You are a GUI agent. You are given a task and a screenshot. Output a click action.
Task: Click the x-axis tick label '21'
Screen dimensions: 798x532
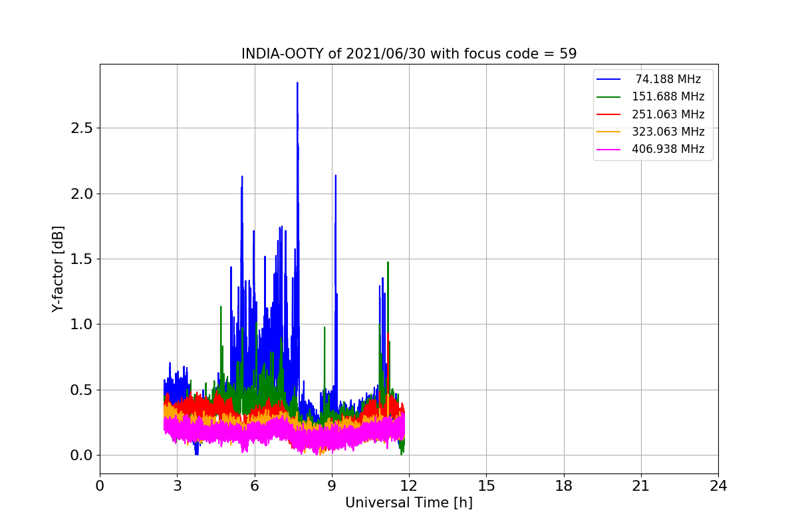(641, 486)
